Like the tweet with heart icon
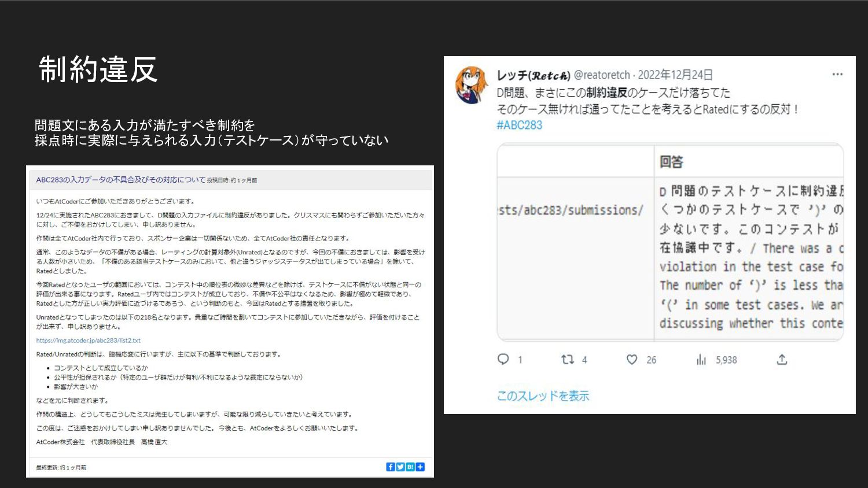This screenshot has width=868, height=488. point(632,360)
